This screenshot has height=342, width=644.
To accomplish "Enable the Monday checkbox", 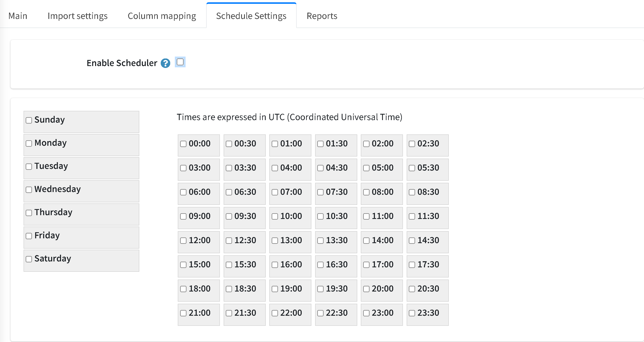I will coord(29,143).
